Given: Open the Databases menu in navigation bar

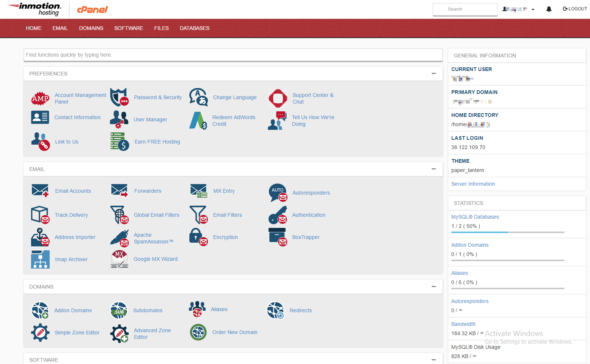Looking at the screenshot, I should point(194,28).
